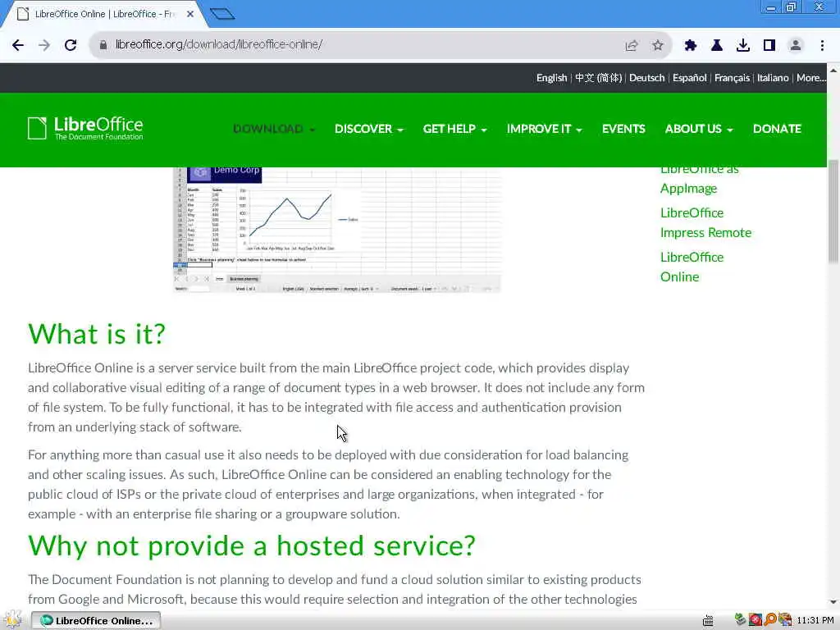Screen dimensions: 840x630
Task: Open the downloads tray icon
Action: 743,46
